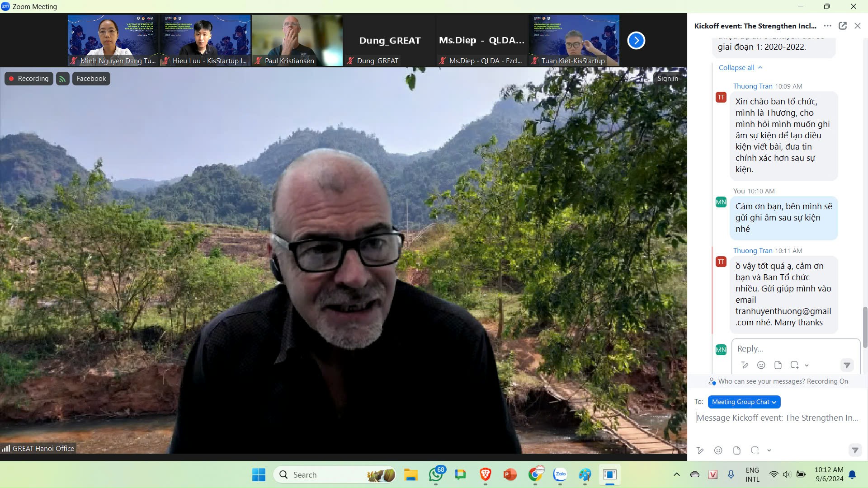The image size is (868, 488).
Task: Click the chat panel scrollbar
Action: click(x=865, y=327)
